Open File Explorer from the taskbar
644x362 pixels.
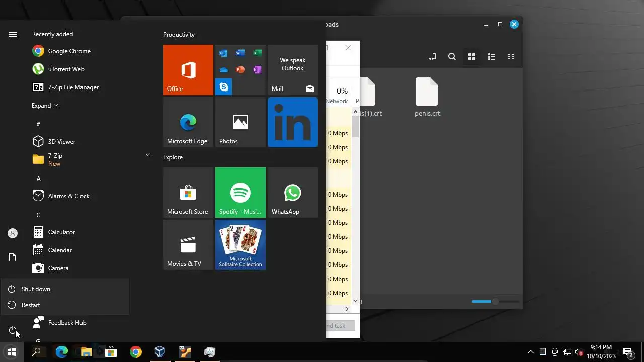point(86,352)
